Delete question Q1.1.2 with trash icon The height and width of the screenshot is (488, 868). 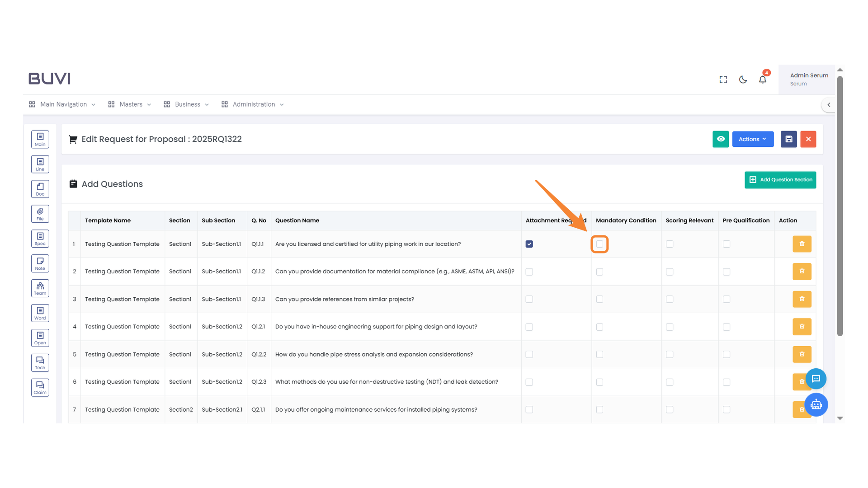coord(802,272)
